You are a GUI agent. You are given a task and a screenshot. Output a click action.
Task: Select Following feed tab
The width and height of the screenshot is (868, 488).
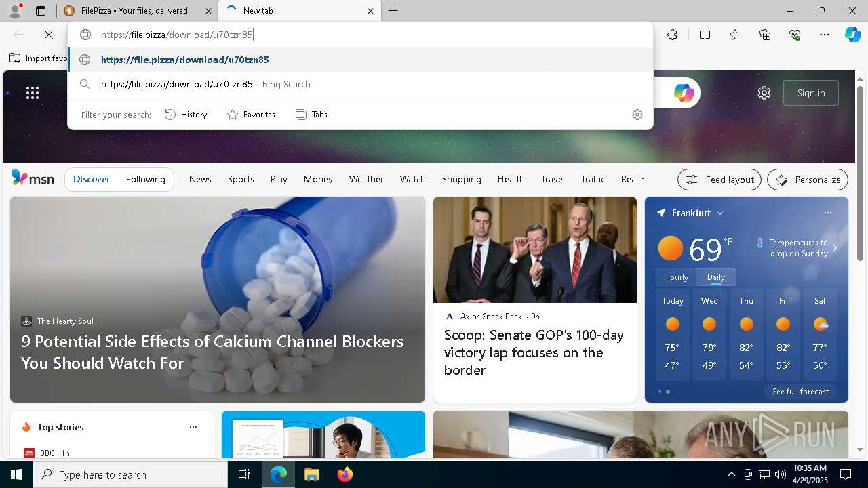click(x=145, y=179)
